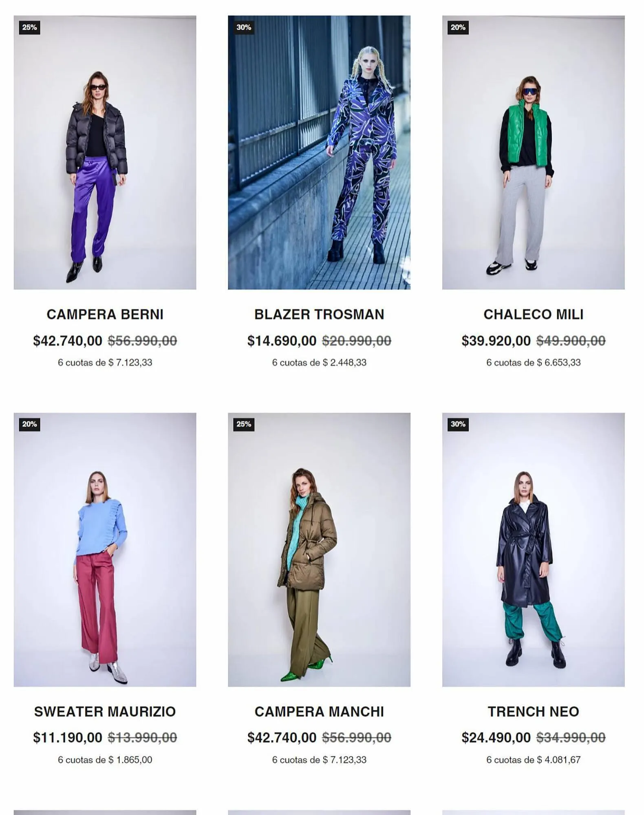Viewport: 644px width, 815px height.
Task: Click the SWEATER MAURIZIO product title
Action: tap(105, 711)
